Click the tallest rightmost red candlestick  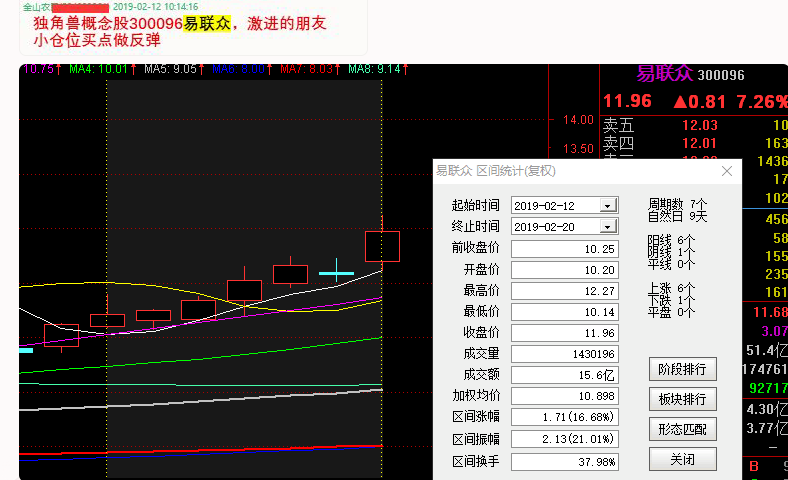click(382, 244)
